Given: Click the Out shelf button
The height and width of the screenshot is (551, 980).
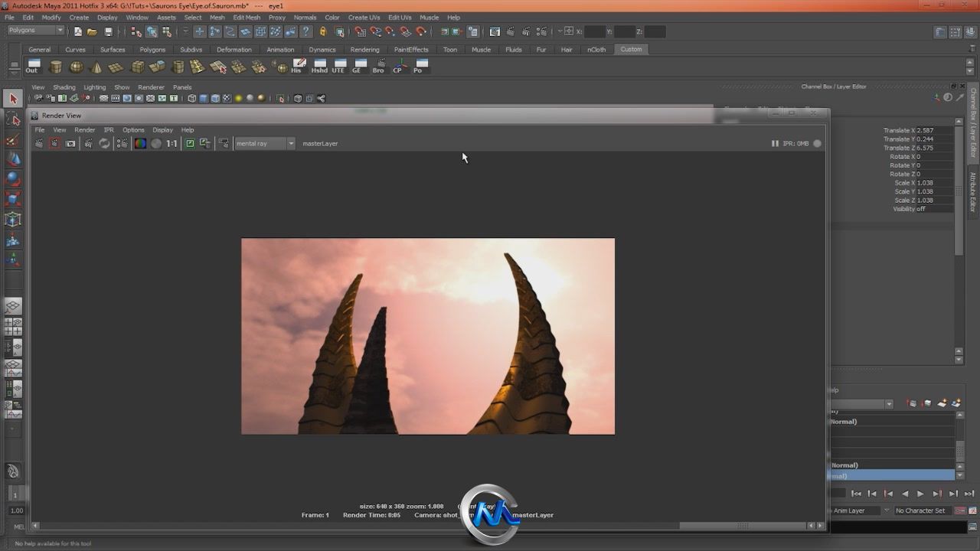Looking at the screenshot, I should (32, 67).
